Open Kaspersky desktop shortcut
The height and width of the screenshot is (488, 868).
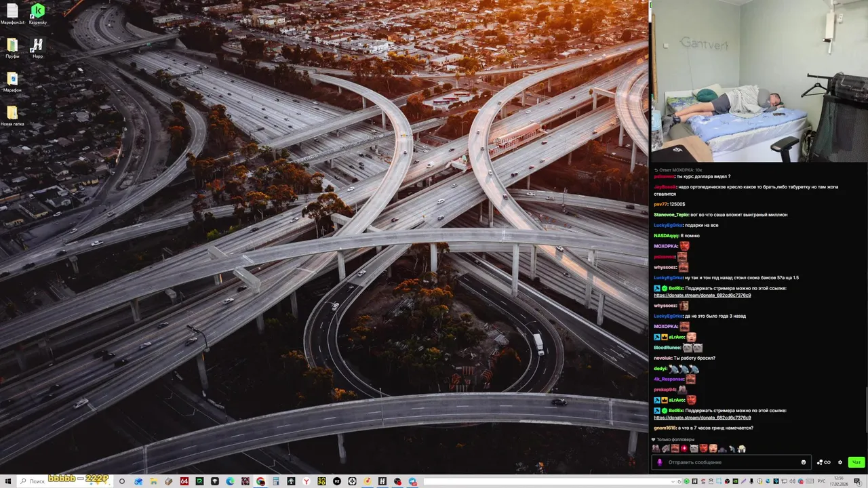point(38,14)
